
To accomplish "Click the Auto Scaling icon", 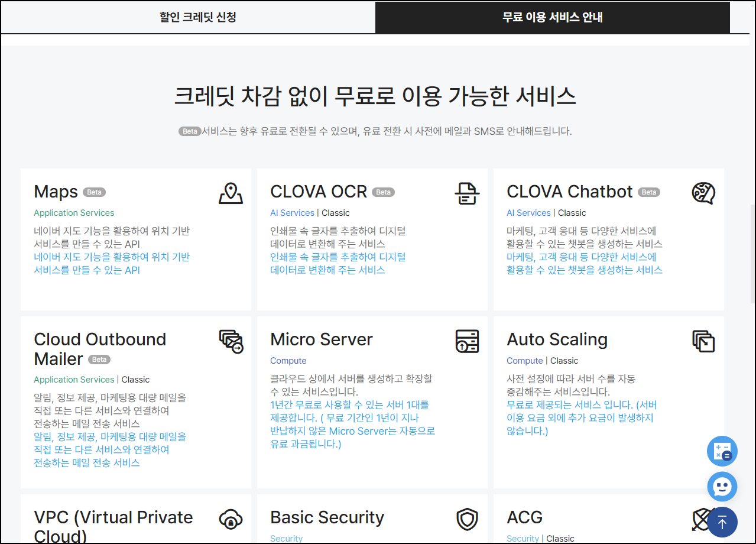I will 703,341.
